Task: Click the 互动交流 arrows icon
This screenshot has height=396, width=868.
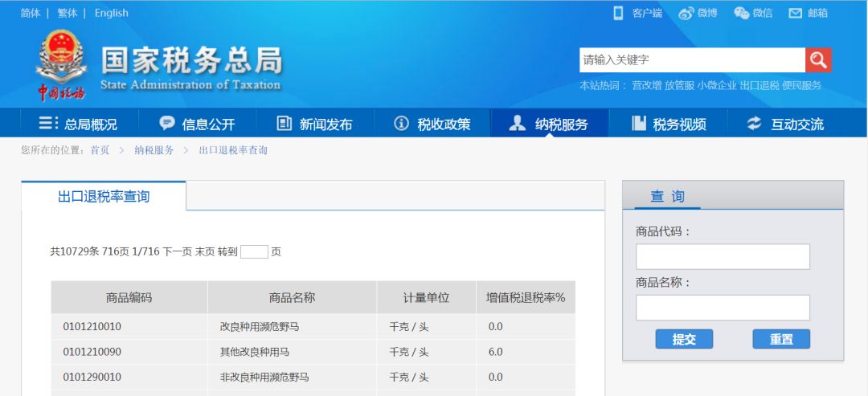Action: click(754, 123)
